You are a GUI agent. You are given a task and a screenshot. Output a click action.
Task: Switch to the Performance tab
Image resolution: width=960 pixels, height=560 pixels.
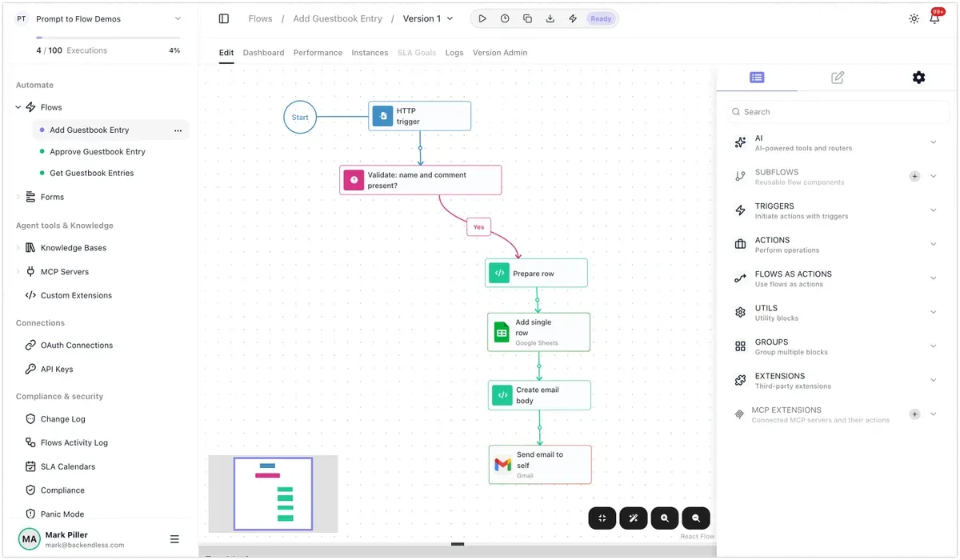318,53
